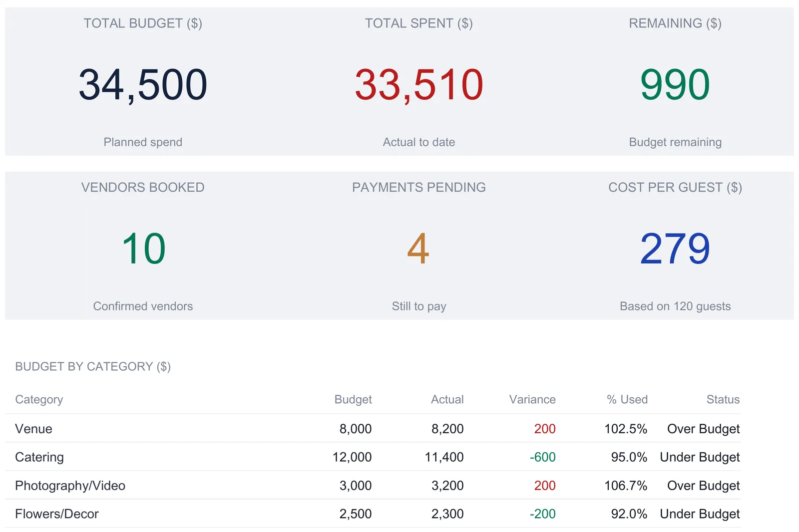Click Catering budget cell 12,000

[x=352, y=457]
